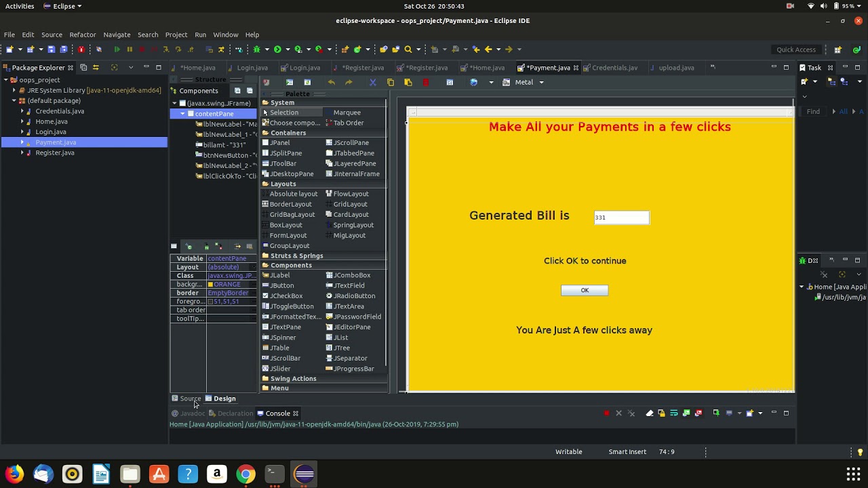Switch to the Design tab
This screenshot has width=868, height=488.
pos(220,399)
